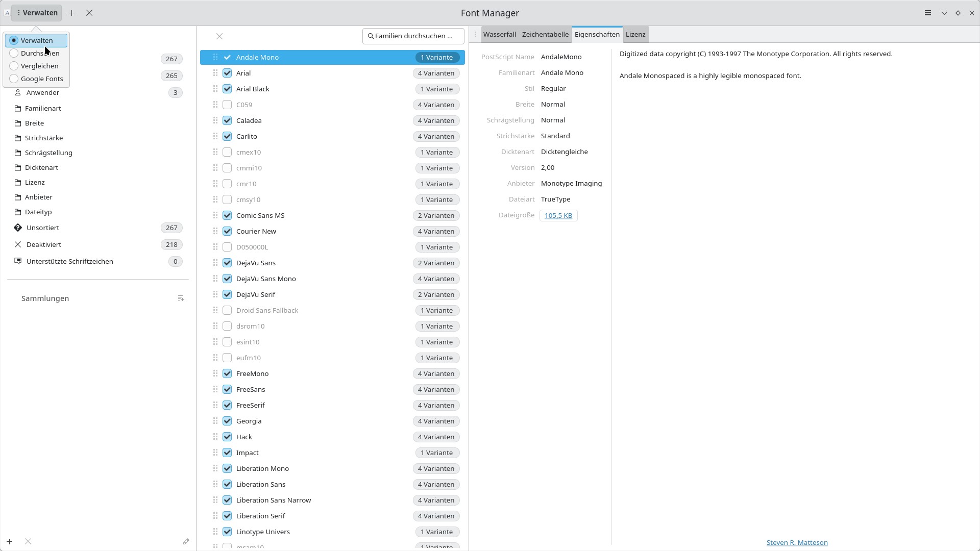This screenshot has width=980, height=551.
Task: Select the Verwalten radio option
Action: point(36,41)
